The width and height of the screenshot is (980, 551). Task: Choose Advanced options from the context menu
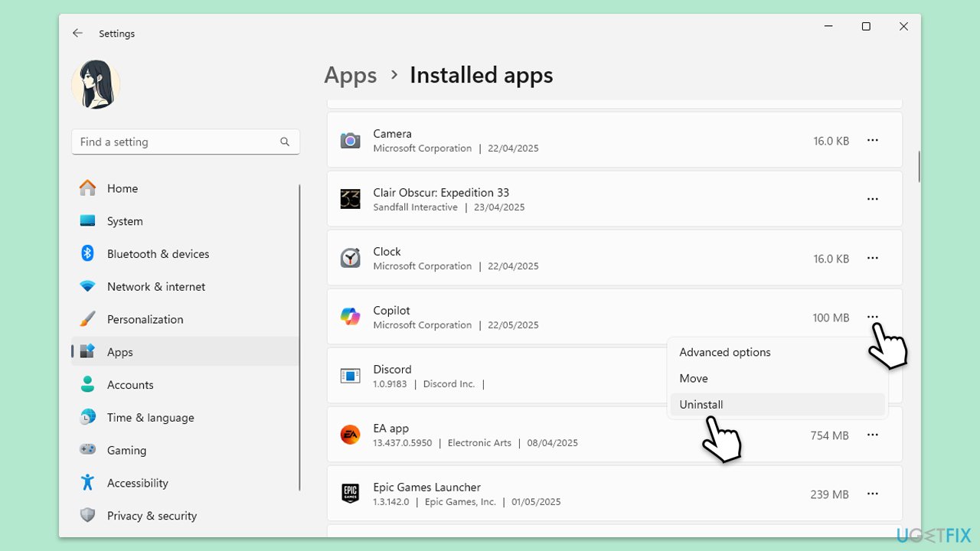[x=777, y=352]
